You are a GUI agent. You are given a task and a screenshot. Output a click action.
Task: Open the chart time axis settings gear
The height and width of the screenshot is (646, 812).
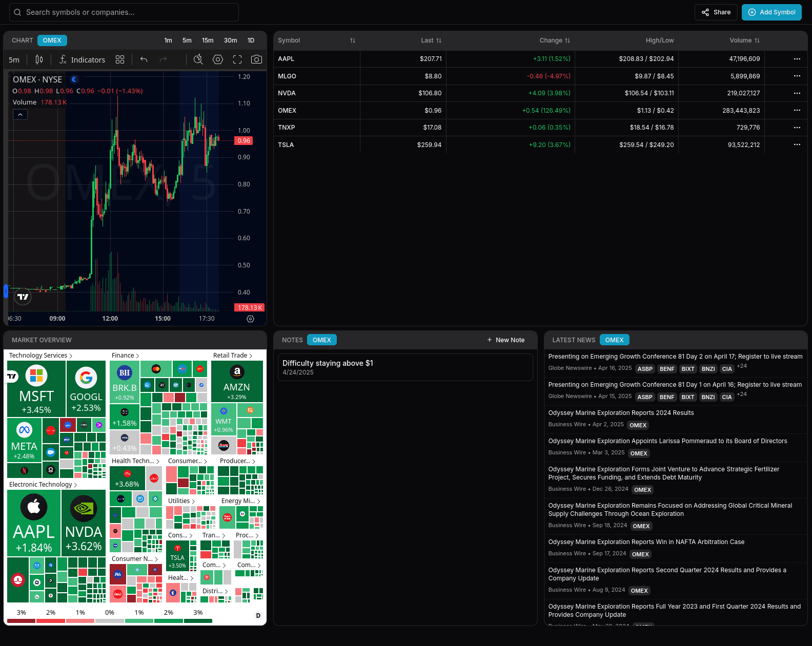tap(250, 319)
